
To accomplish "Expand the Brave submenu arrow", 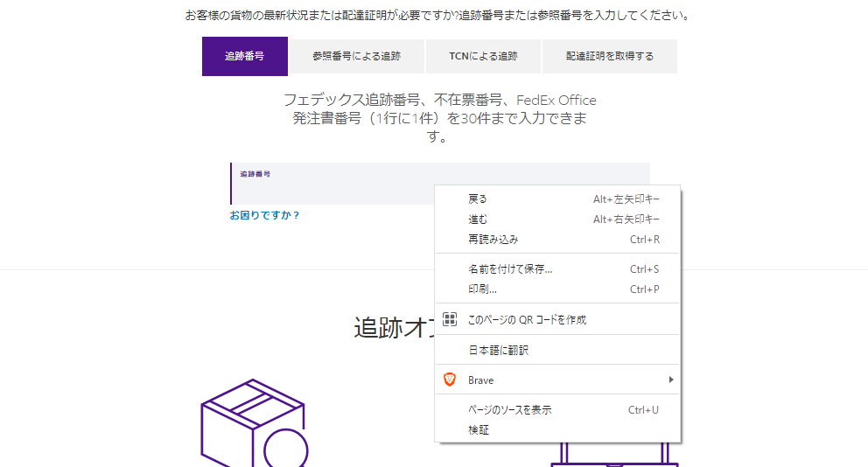I will point(671,380).
